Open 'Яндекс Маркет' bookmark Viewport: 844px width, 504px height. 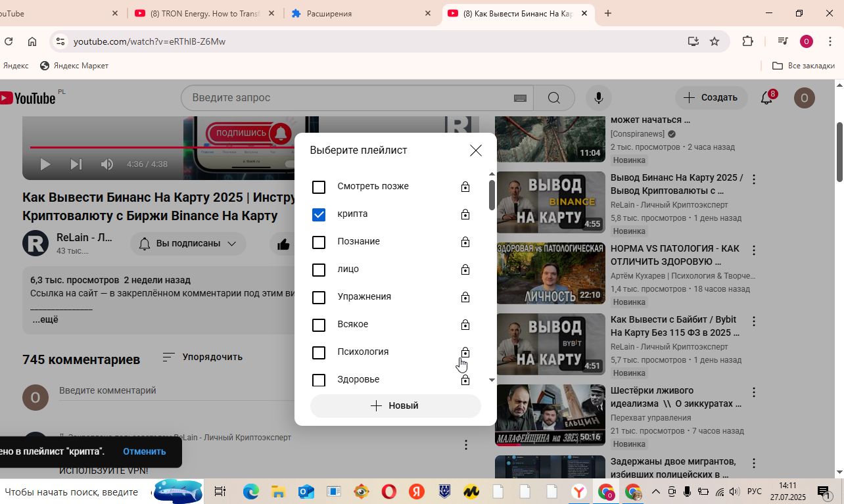point(74,66)
